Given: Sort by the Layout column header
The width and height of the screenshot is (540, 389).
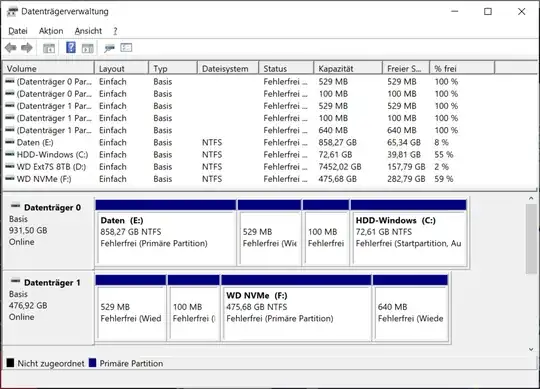Looking at the screenshot, I should pyautogui.click(x=122, y=69).
